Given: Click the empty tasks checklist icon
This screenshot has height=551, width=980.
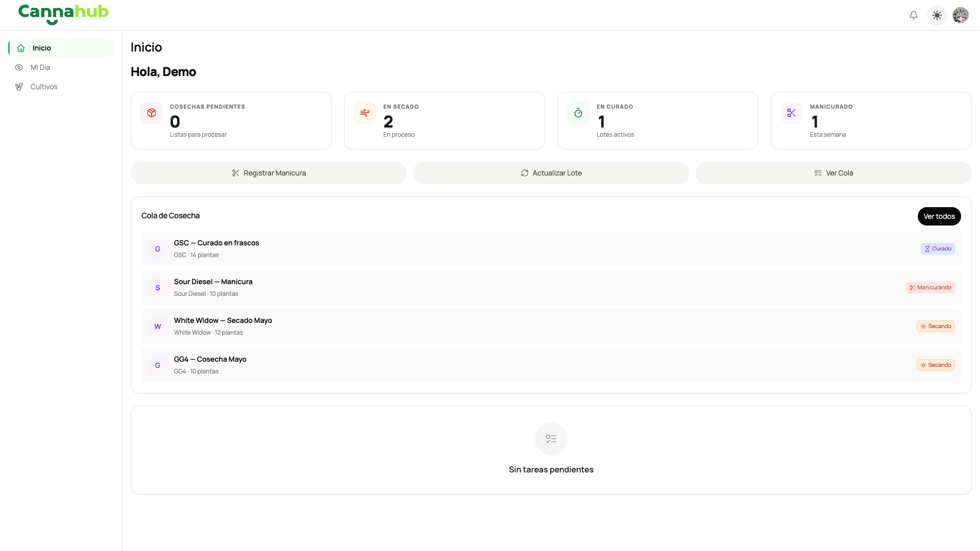Looking at the screenshot, I should [x=551, y=439].
